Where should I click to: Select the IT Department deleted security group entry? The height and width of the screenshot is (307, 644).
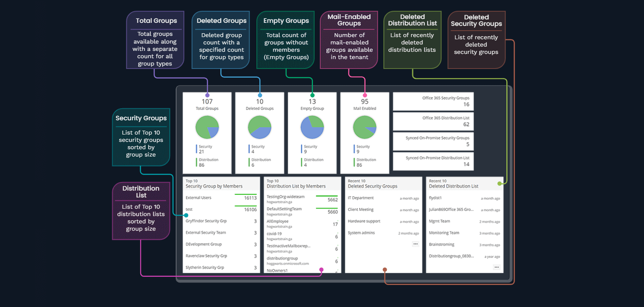[x=362, y=198]
